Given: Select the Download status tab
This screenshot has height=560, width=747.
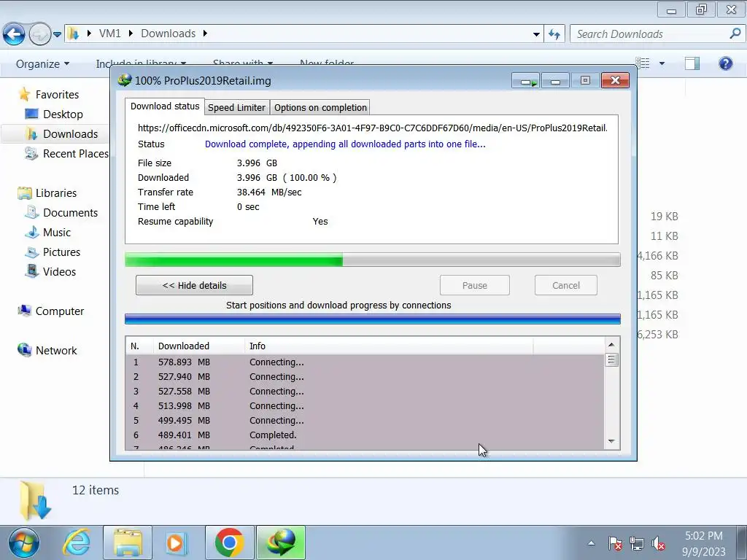Looking at the screenshot, I should 165,106.
